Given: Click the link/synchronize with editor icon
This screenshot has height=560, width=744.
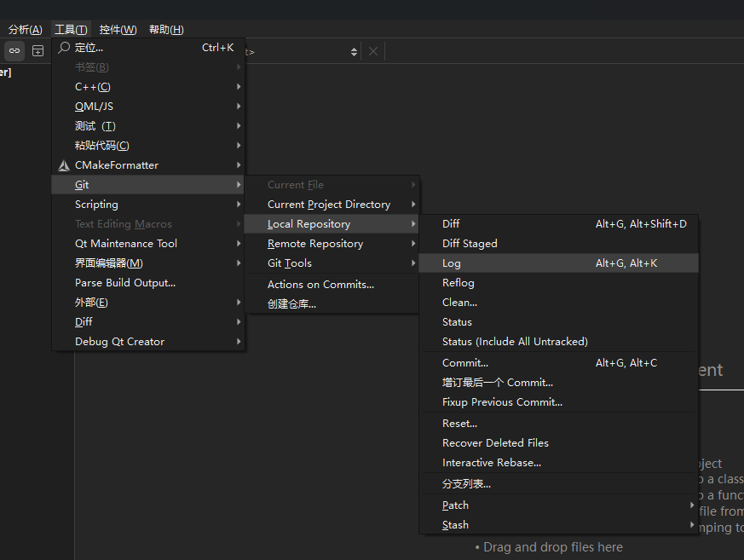Looking at the screenshot, I should 14,51.
